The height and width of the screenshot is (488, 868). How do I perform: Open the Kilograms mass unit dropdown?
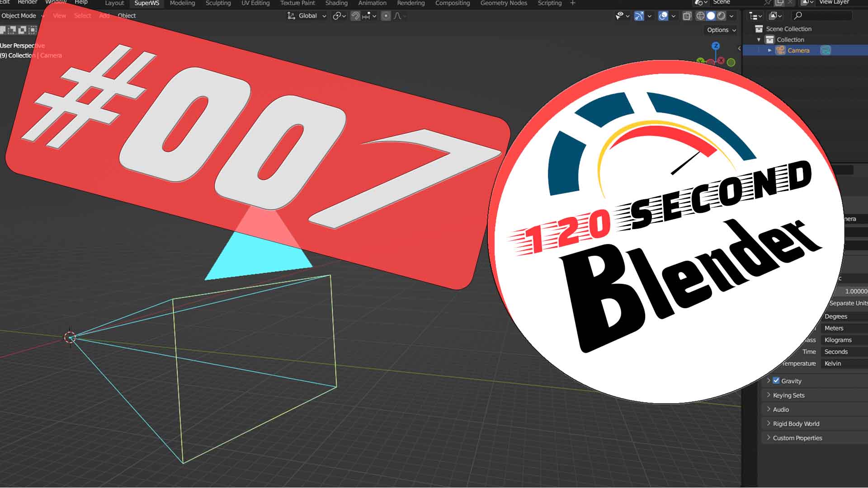pyautogui.click(x=844, y=340)
